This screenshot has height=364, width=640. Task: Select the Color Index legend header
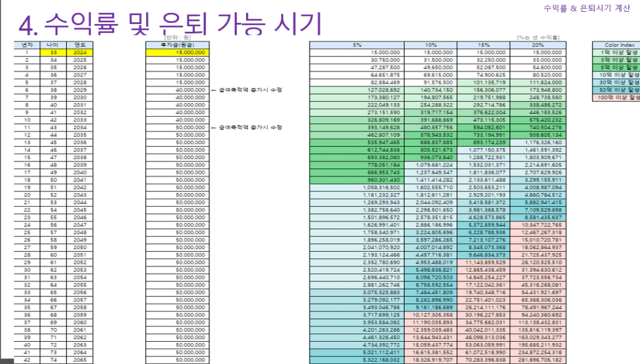616,45
